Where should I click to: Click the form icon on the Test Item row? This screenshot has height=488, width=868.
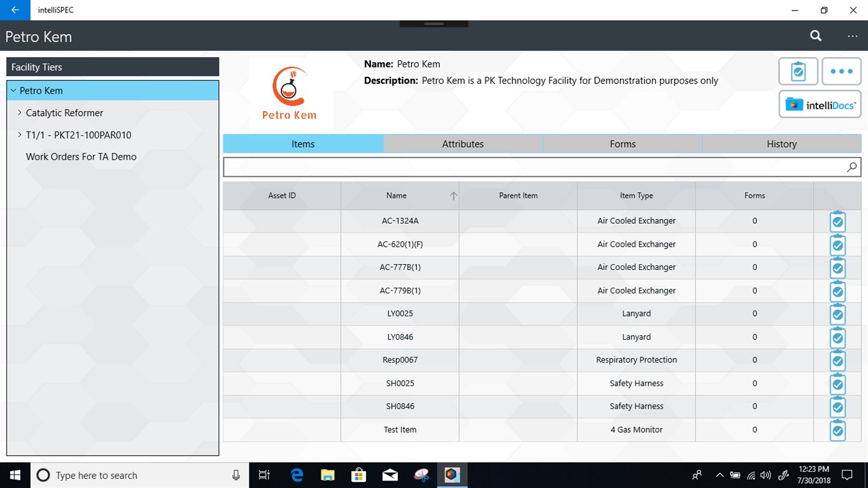click(837, 430)
